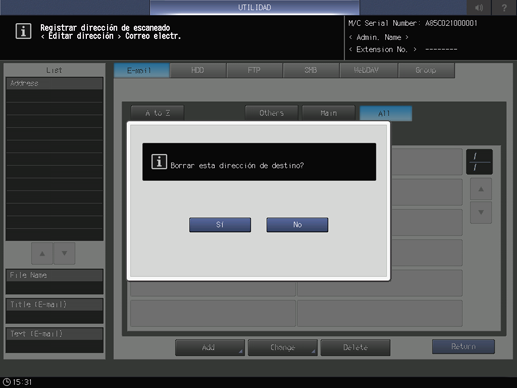Show All addresses filter
Viewport: 517px width, 388px height.
tap(386, 113)
